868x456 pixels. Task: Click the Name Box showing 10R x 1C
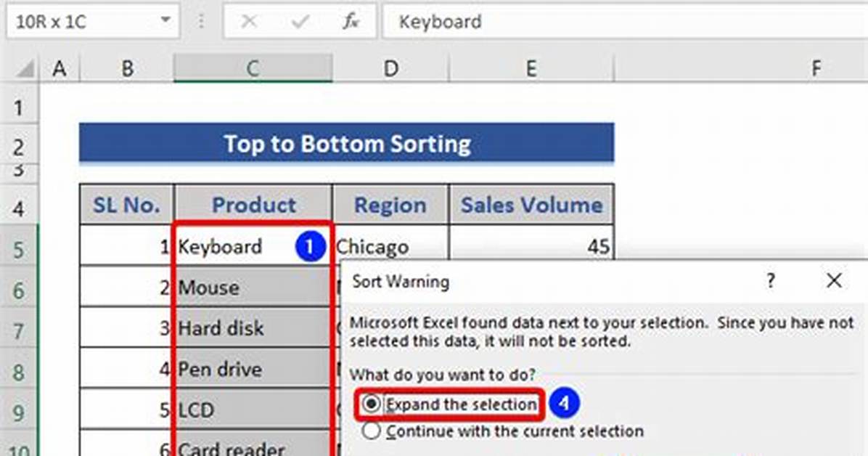(x=93, y=22)
